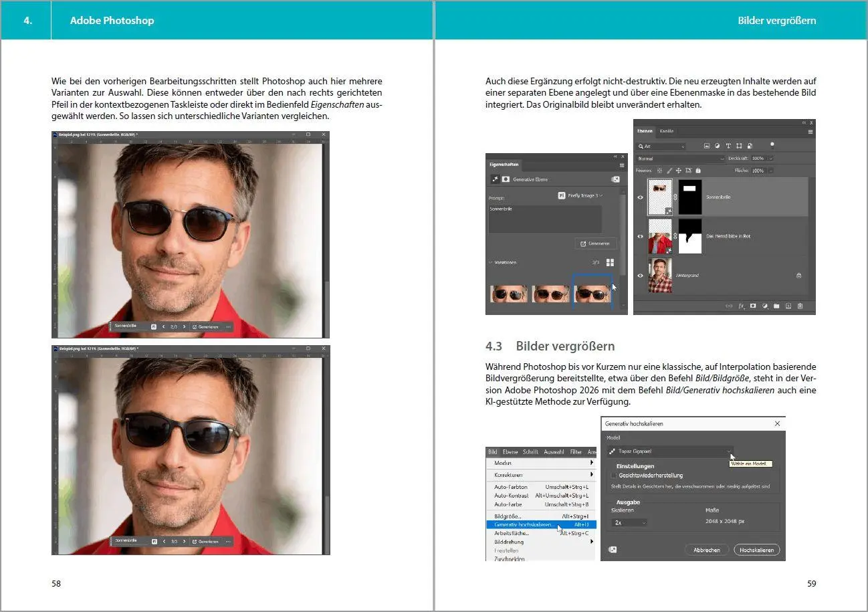Click the Hochskalieren button
The width and height of the screenshot is (868, 612).
pyautogui.click(x=757, y=550)
